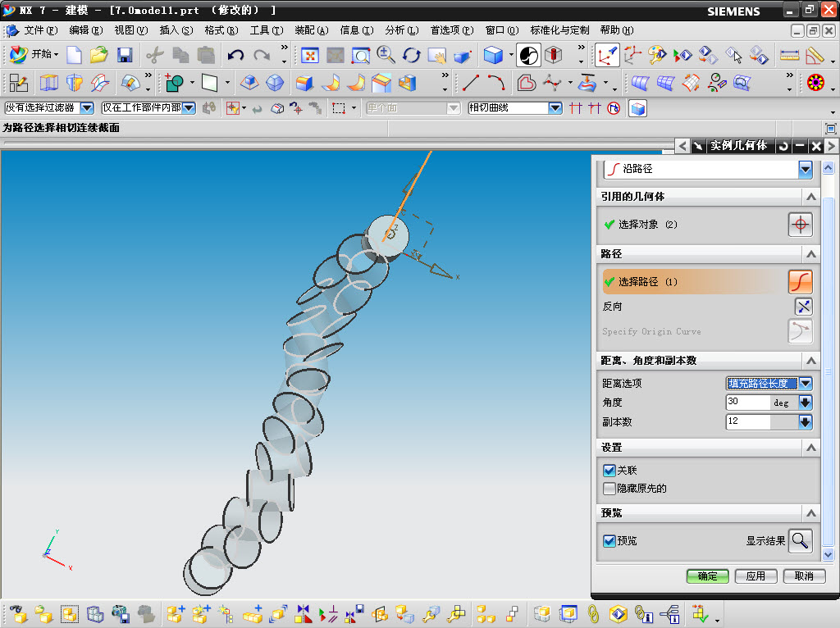This screenshot has width=840, height=628.
Task: Click the show result magnifier button
Action: [x=801, y=541]
